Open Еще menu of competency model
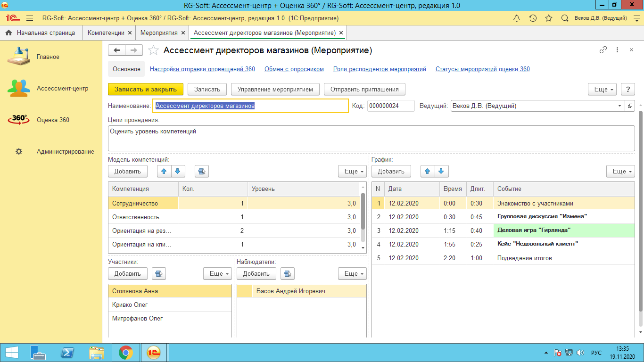This screenshot has height=362, width=644. pyautogui.click(x=353, y=171)
